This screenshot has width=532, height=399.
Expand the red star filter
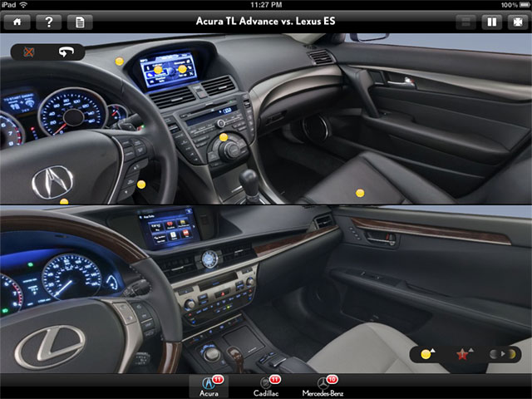click(464, 353)
